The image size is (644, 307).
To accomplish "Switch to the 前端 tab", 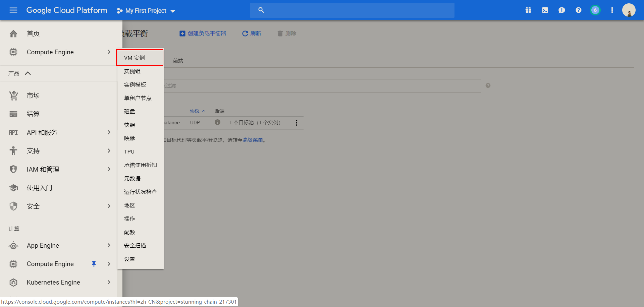I will tap(178, 61).
